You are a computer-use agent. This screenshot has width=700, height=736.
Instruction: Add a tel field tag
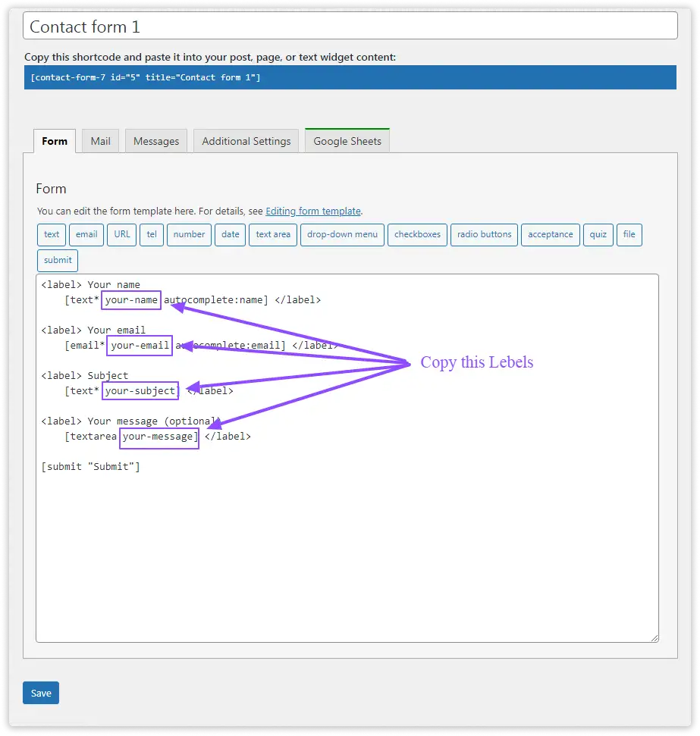(152, 235)
